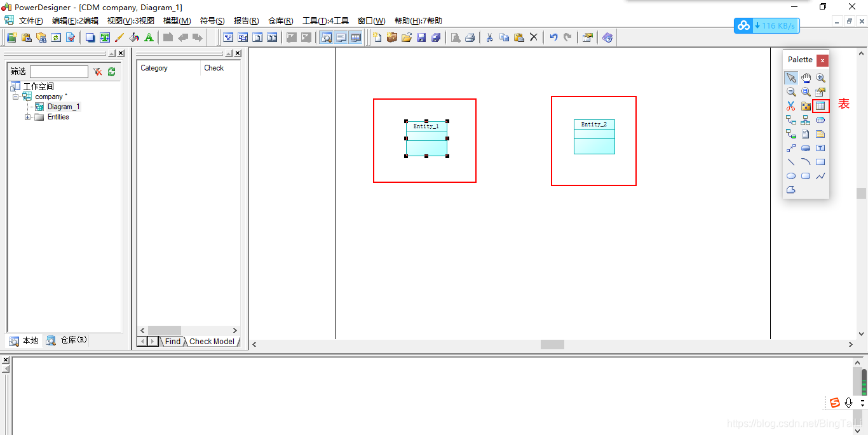The width and height of the screenshot is (868, 435).
Task: Choose the Zoom In tool in Palette
Action: 820,78
